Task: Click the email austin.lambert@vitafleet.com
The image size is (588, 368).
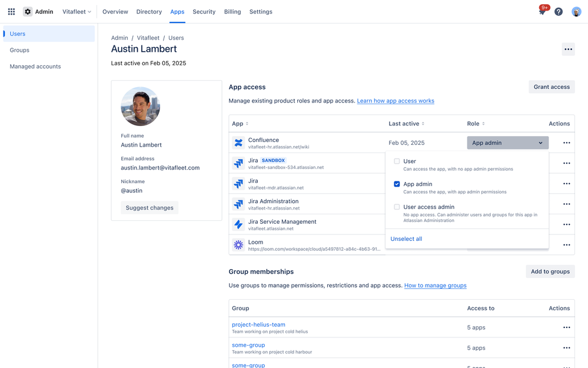Action: point(160,168)
